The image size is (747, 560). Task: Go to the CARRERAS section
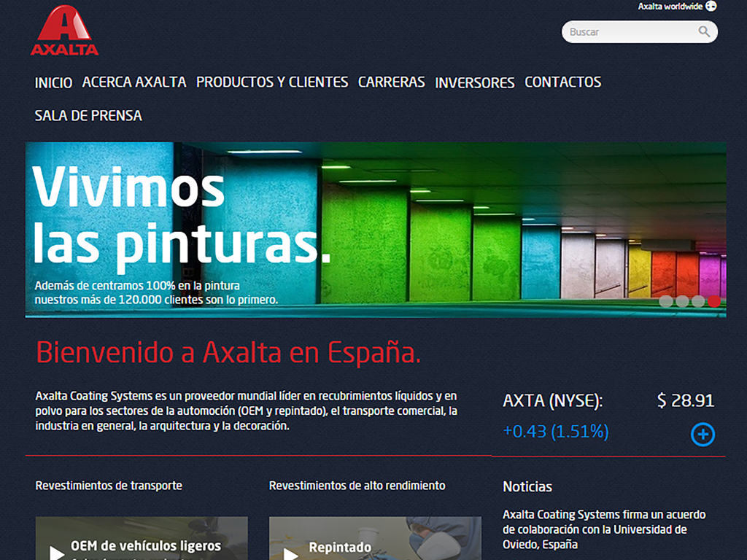392,82
